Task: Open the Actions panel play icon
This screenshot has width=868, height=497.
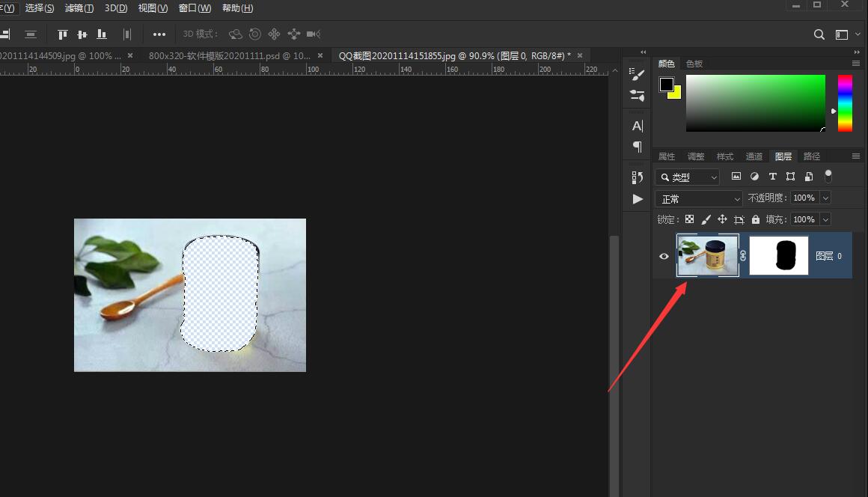Action: [x=638, y=199]
